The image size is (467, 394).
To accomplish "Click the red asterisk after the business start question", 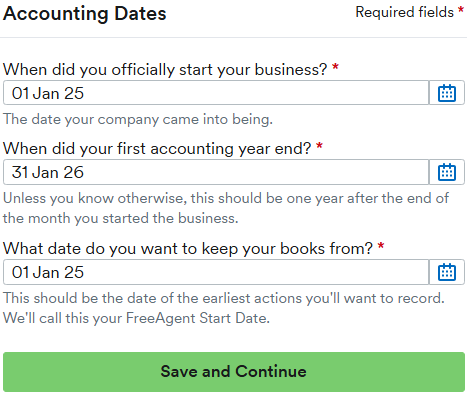I will click(x=335, y=67).
